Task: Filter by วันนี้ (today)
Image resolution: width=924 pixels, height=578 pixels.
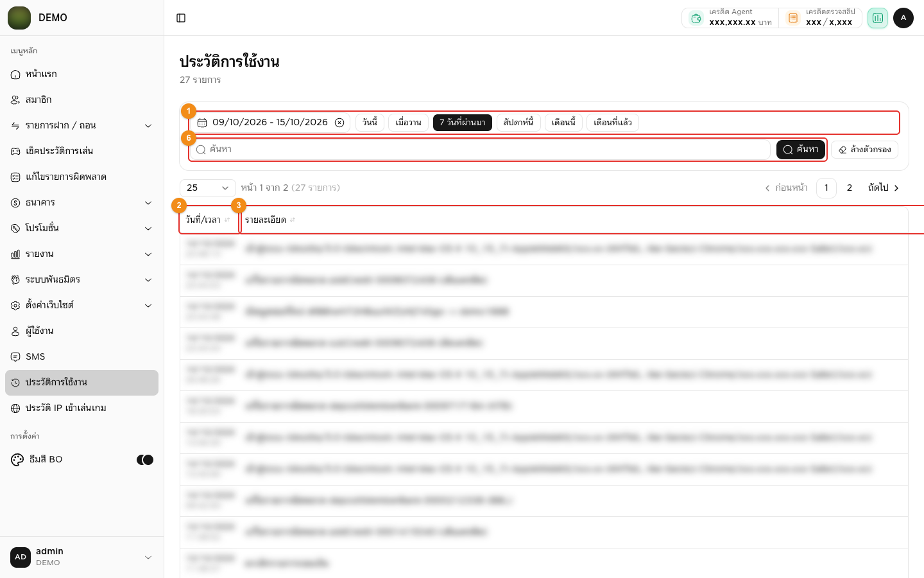Action: tap(370, 123)
